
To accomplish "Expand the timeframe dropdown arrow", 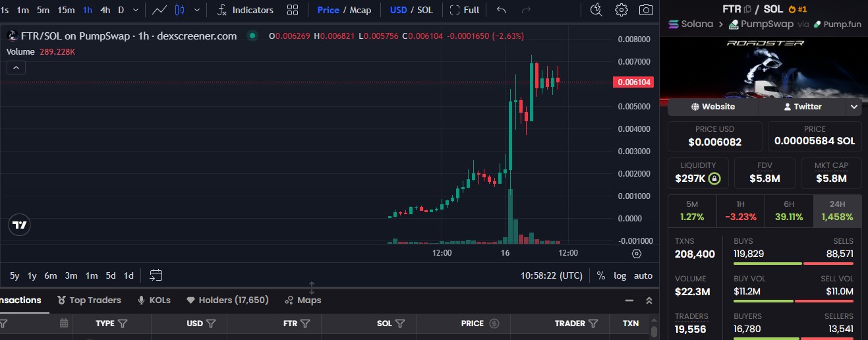I will pos(136,10).
